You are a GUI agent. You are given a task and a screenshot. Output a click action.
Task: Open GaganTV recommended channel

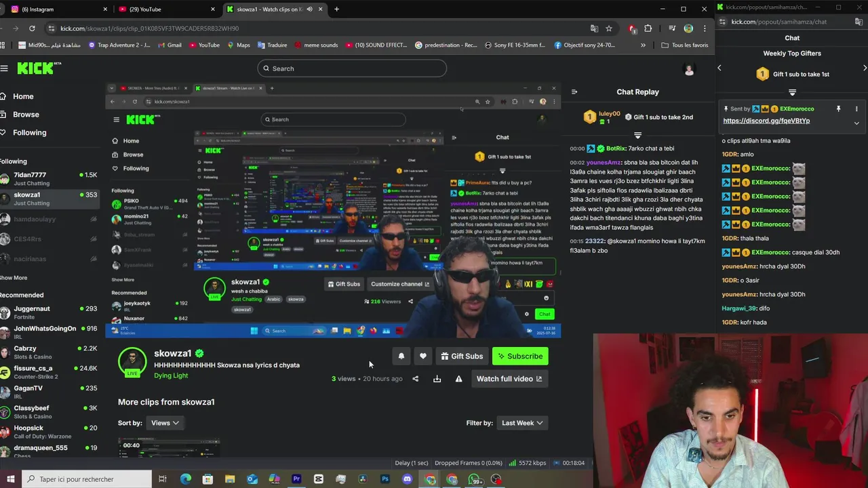(x=49, y=392)
